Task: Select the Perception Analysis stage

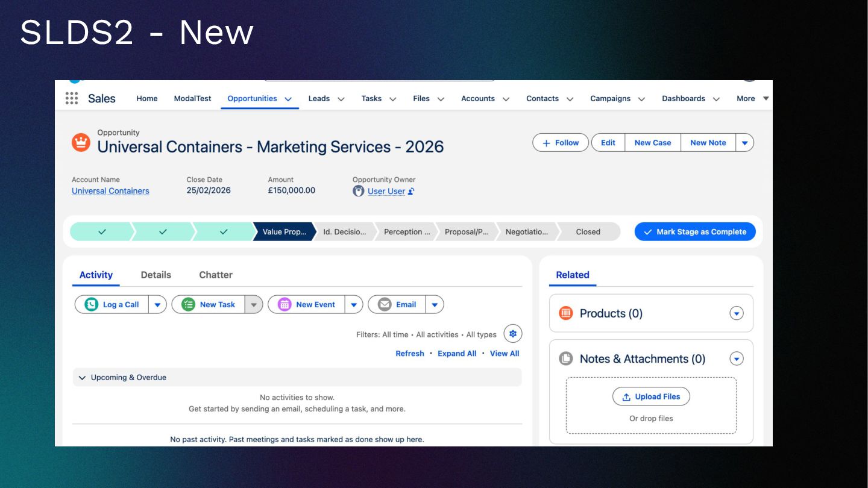Action: tap(407, 232)
